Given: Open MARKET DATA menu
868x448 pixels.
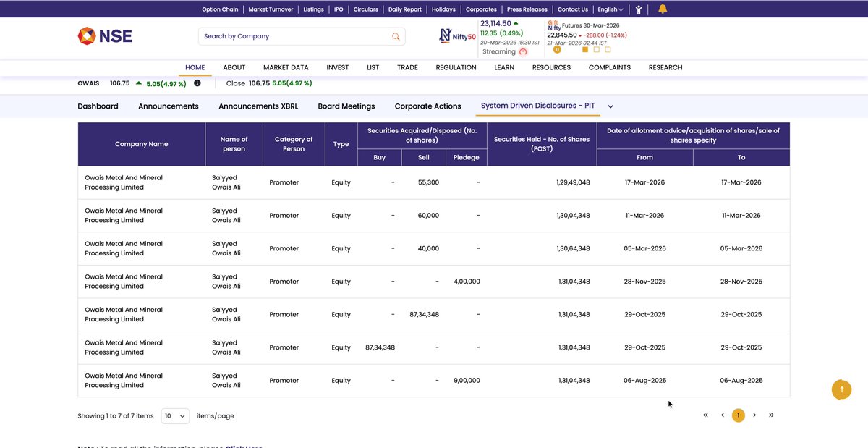Looking at the screenshot, I should tap(286, 67).
